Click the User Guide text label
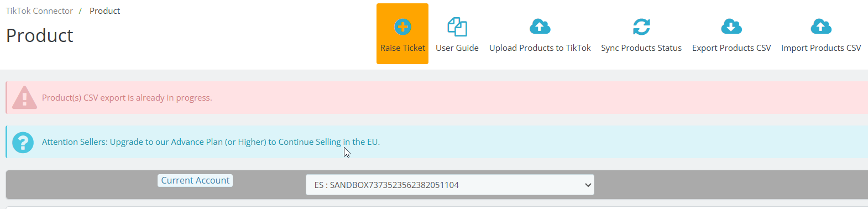Viewport: 868px width, 209px height. pyautogui.click(x=457, y=48)
